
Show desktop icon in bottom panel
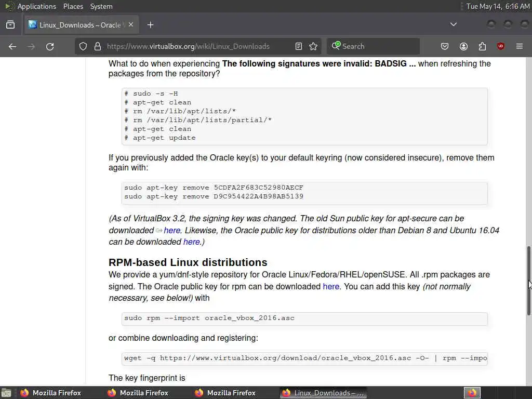[6, 393]
